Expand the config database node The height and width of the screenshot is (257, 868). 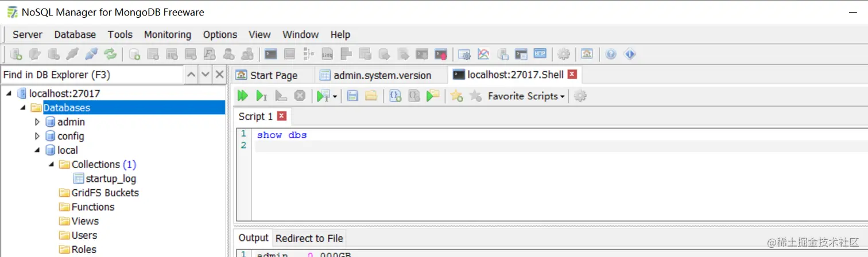point(37,136)
